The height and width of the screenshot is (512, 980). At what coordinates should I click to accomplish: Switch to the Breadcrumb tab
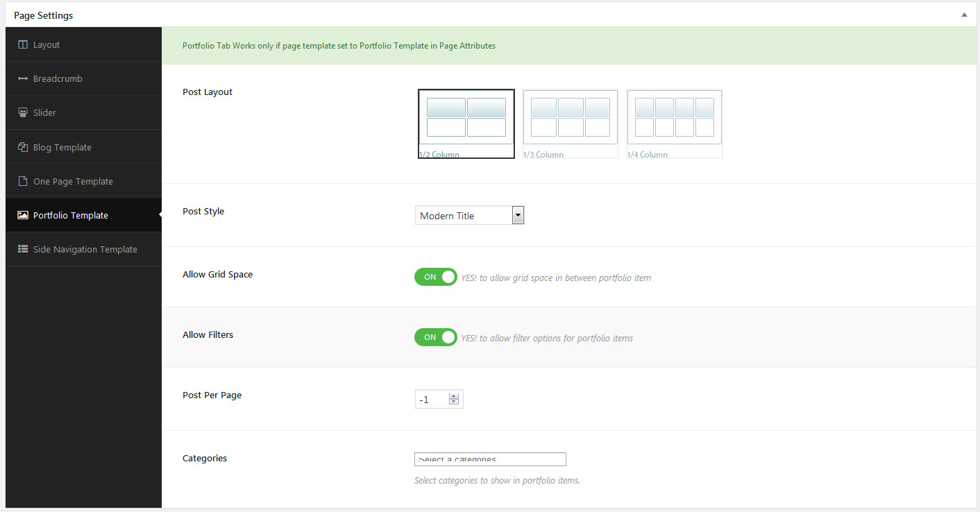[83, 78]
